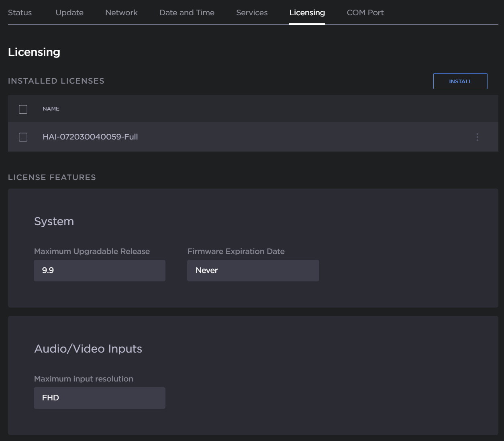
Task: Open the COM Port tab
Action: point(365,12)
